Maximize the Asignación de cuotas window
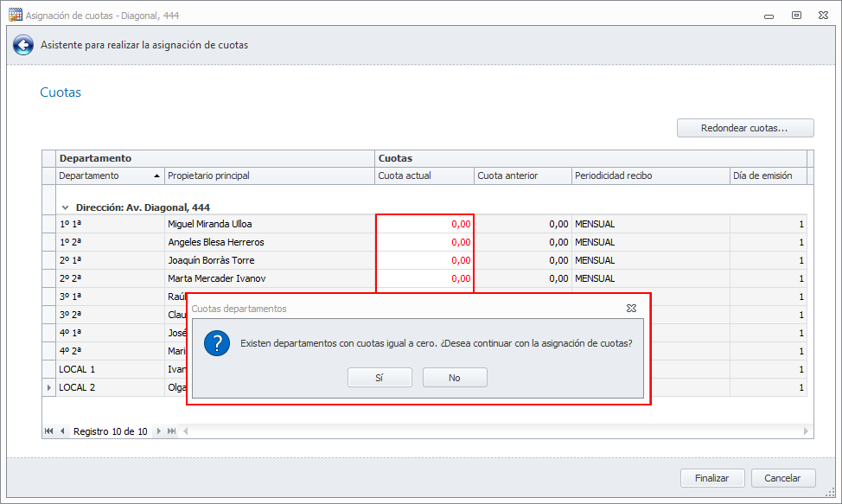This screenshot has width=842, height=504. click(796, 15)
